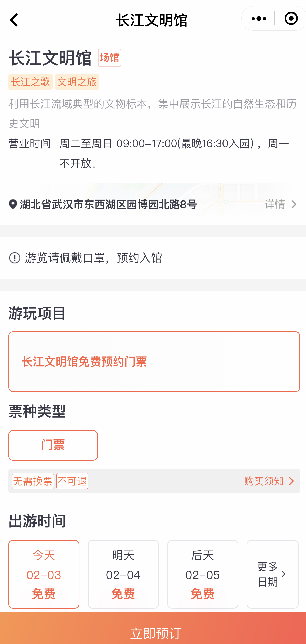
Task: Tap the 长江之歌 tag
Action: (x=31, y=82)
